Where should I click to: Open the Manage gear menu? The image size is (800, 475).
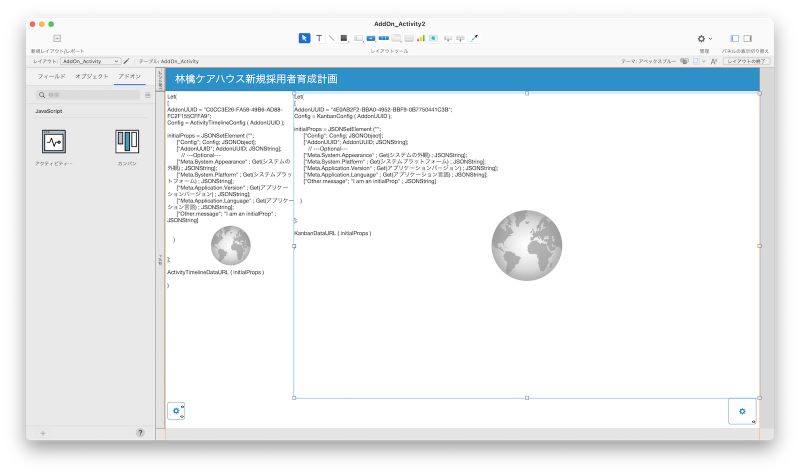(x=704, y=38)
